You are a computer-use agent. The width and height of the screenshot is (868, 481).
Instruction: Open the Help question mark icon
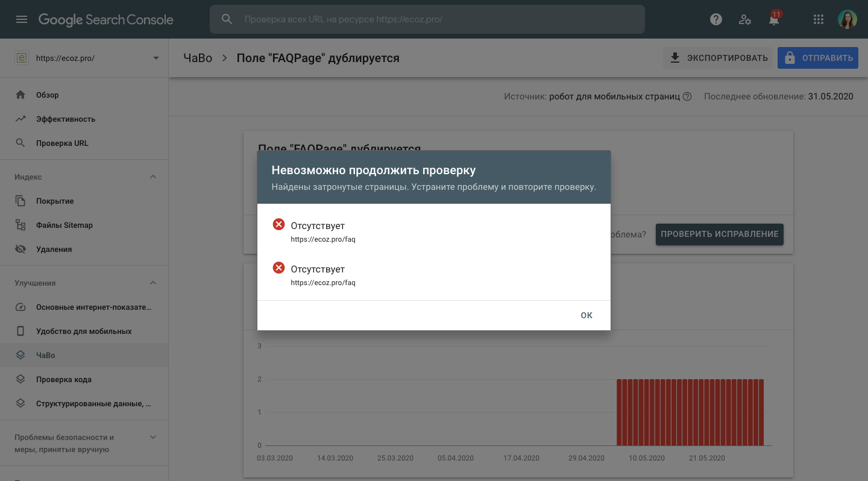(x=716, y=19)
